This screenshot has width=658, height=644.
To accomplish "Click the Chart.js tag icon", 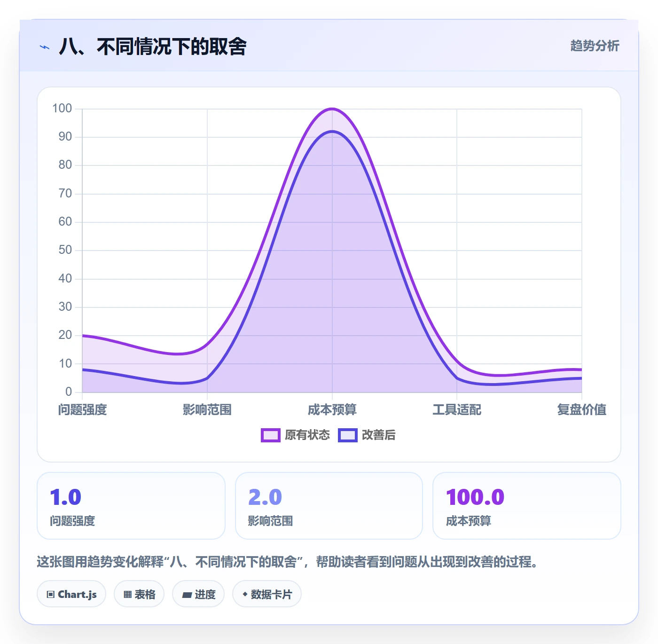I will (51, 595).
